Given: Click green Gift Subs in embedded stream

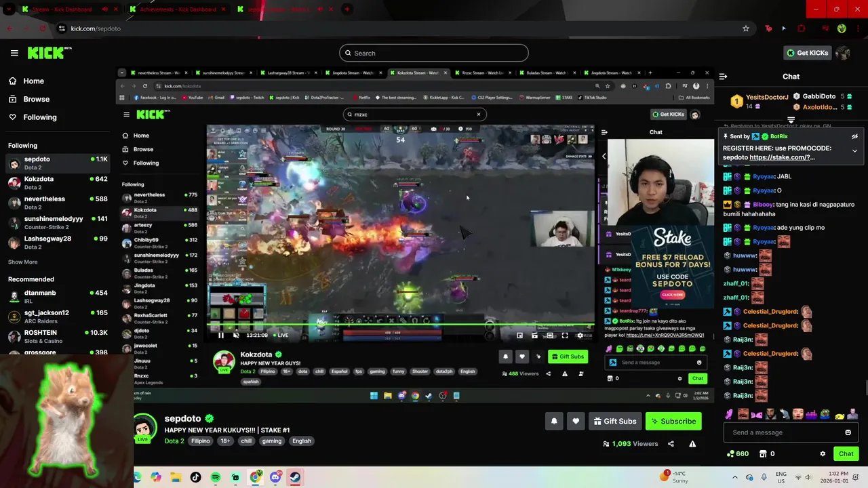Looking at the screenshot, I should pos(568,357).
